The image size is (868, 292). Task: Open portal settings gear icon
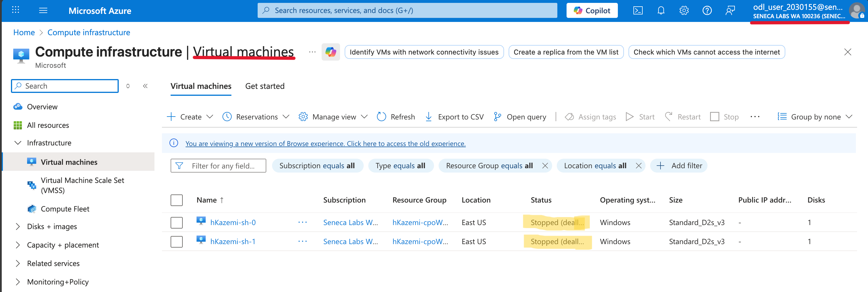[x=684, y=10]
